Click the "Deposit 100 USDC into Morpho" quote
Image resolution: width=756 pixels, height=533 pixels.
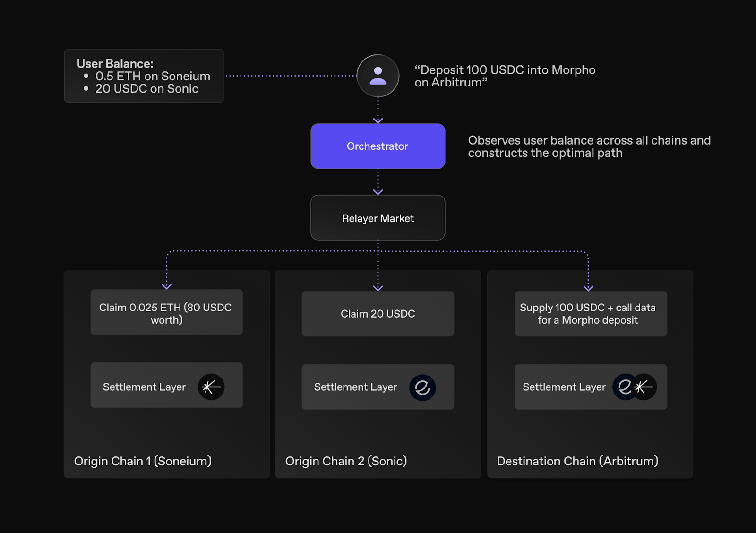pyautogui.click(x=505, y=76)
